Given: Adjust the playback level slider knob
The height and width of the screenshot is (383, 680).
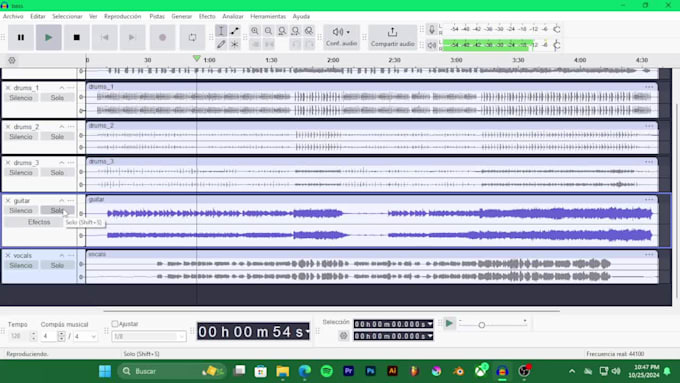Looking at the screenshot, I should point(557,45).
